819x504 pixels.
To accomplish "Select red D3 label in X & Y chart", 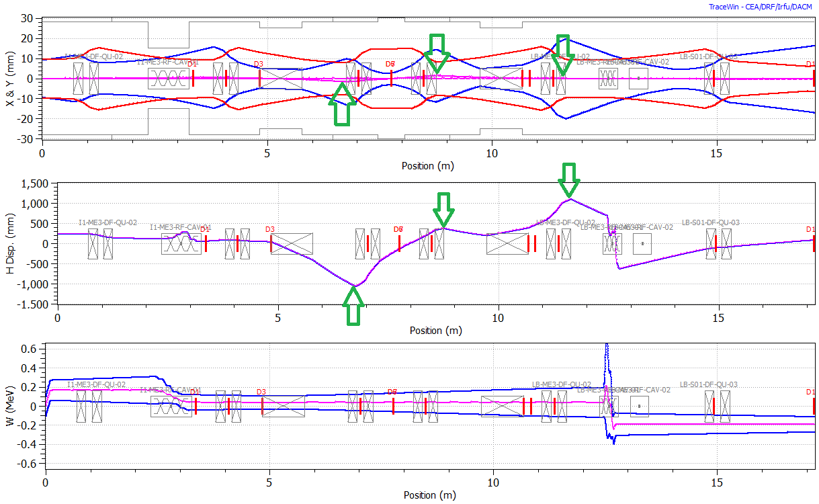I will click(x=259, y=64).
